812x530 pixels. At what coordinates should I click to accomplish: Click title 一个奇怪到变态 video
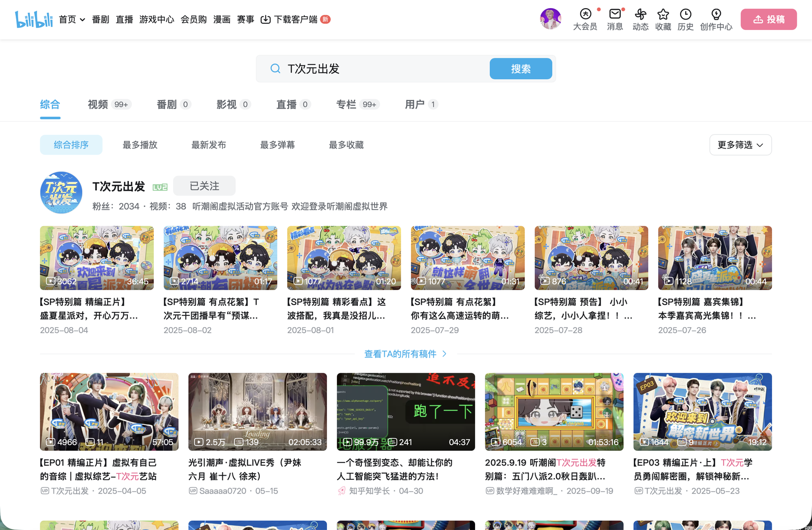(395, 470)
